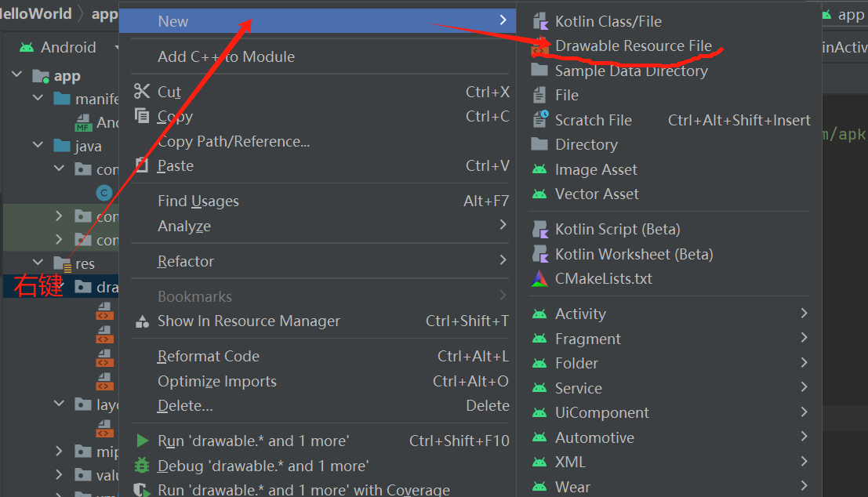The width and height of the screenshot is (868, 497).
Task: Click the app run configuration selector
Action: click(844, 15)
